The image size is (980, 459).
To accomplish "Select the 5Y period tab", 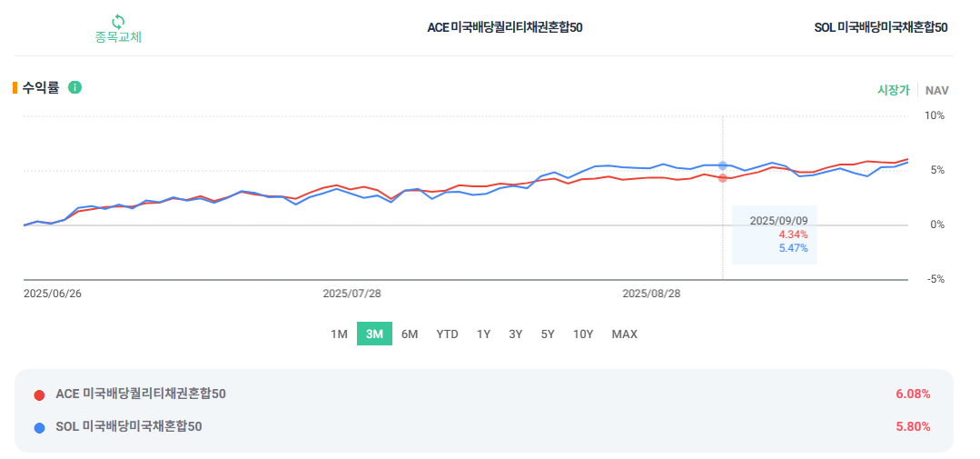I will tap(548, 334).
